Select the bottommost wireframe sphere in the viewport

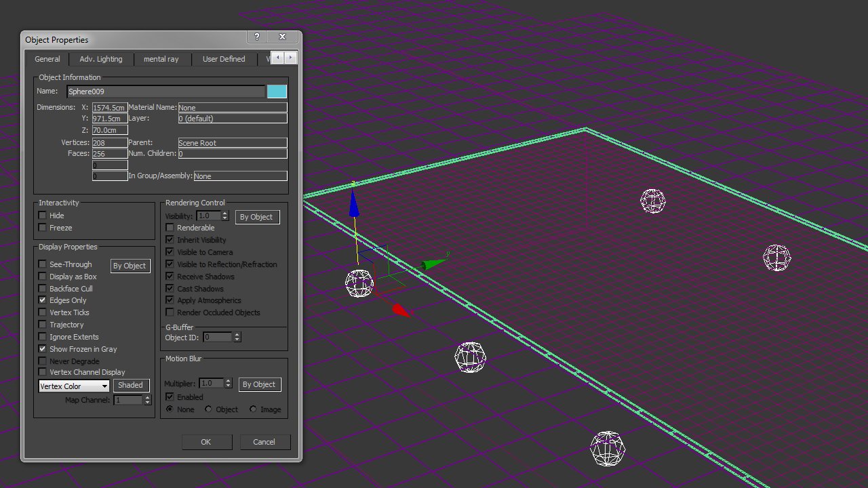point(608,449)
